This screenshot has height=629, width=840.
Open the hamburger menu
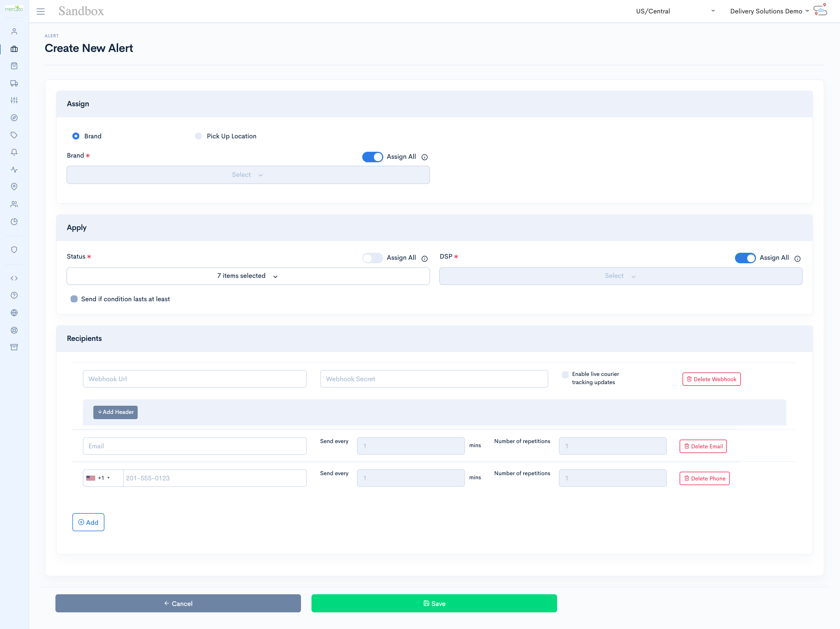point(41,11)
